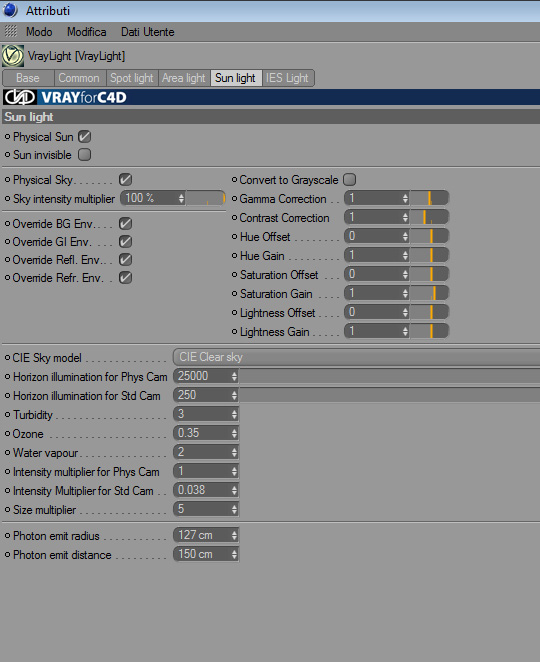
Task: Click the animation dot next to Turbidity
Action: point(7,415)
